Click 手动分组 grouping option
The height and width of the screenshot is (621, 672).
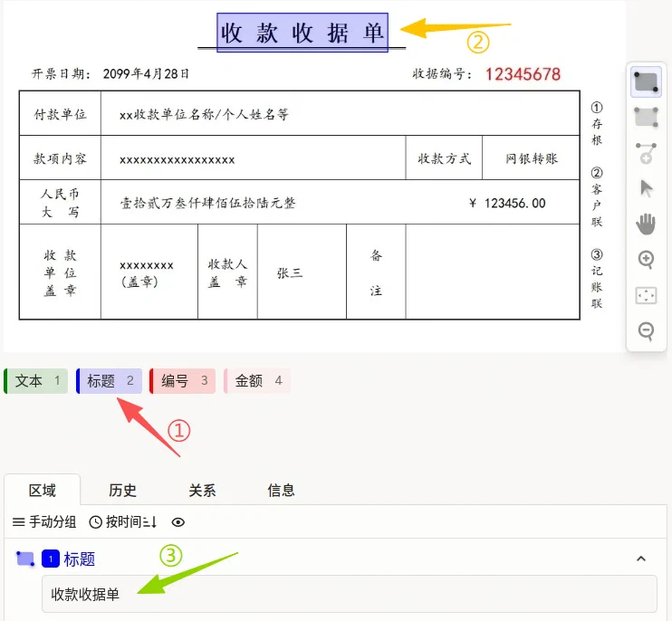click(x=44, y=522)
